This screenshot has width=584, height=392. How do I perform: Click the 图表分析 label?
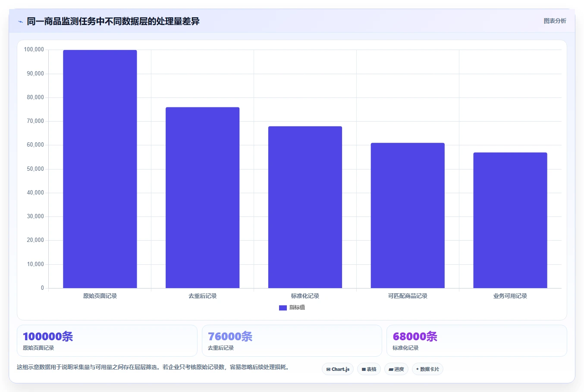(x=555, y=21)
